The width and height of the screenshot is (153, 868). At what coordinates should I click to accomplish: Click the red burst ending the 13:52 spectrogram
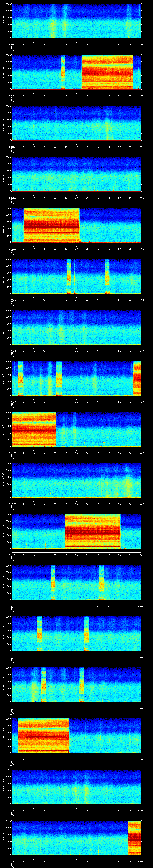[134, 838]
